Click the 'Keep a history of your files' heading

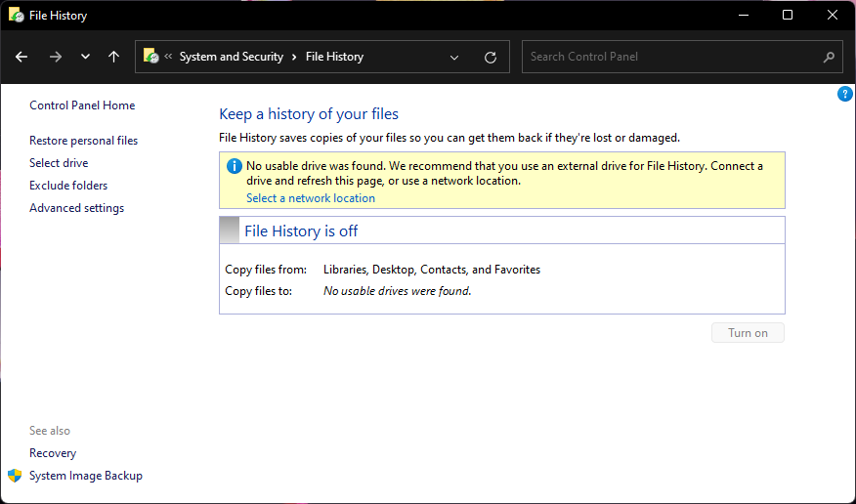[x=309, y=114]
